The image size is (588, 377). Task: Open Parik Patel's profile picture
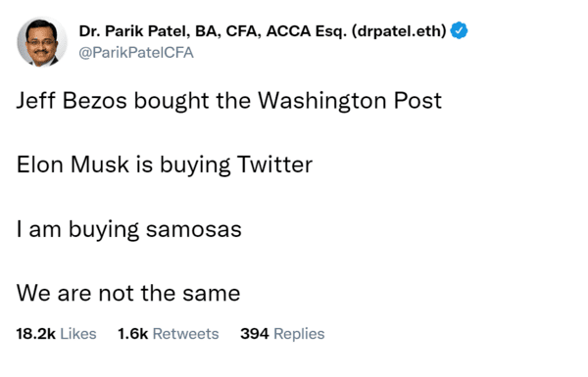point(41,41)
